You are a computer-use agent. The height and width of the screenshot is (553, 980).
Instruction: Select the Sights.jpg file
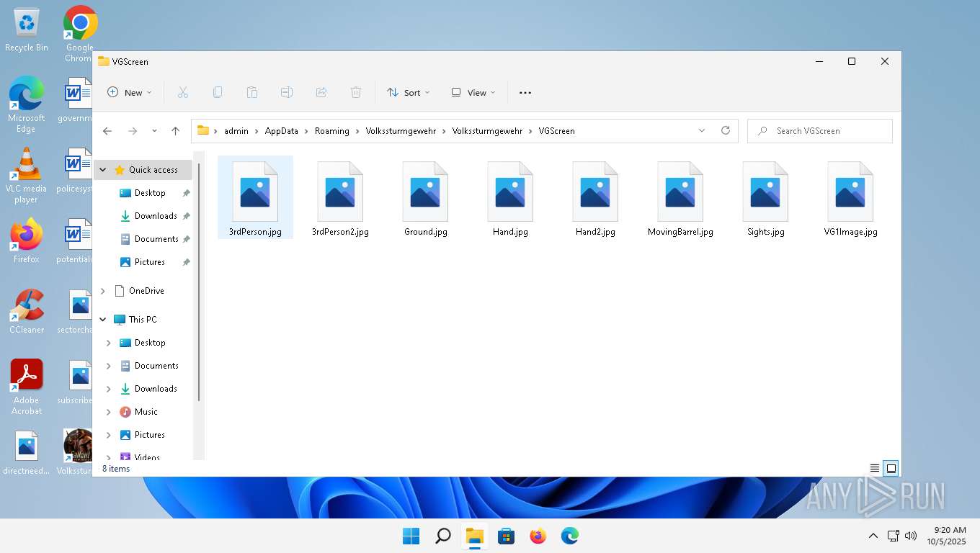pyautogui.click(x=765, y=199)
